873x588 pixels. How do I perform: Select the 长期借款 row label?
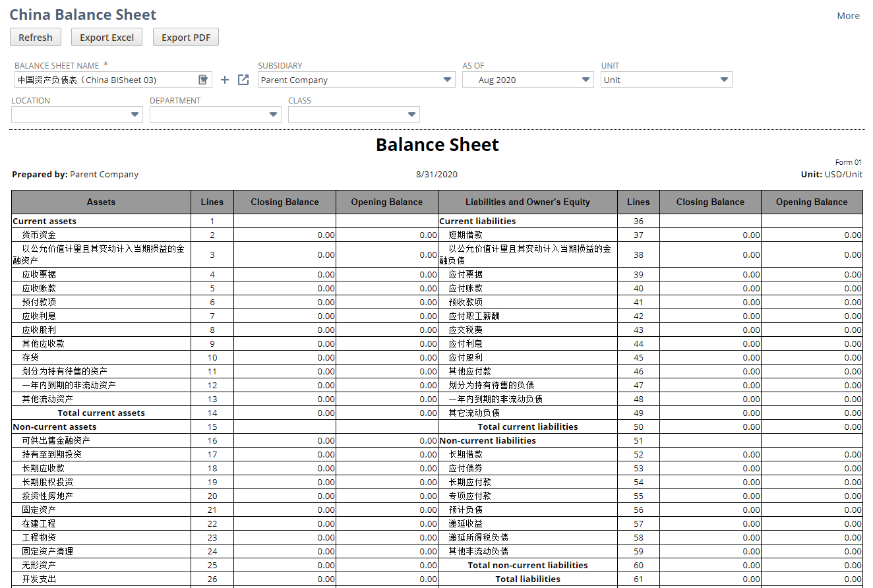466,455
